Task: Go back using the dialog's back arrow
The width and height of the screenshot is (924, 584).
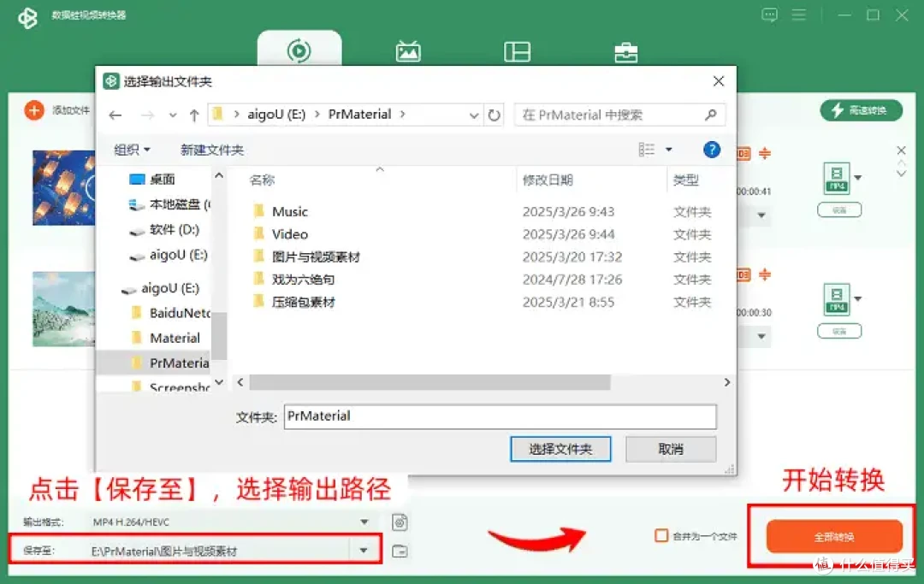Action: pos(115,115)
